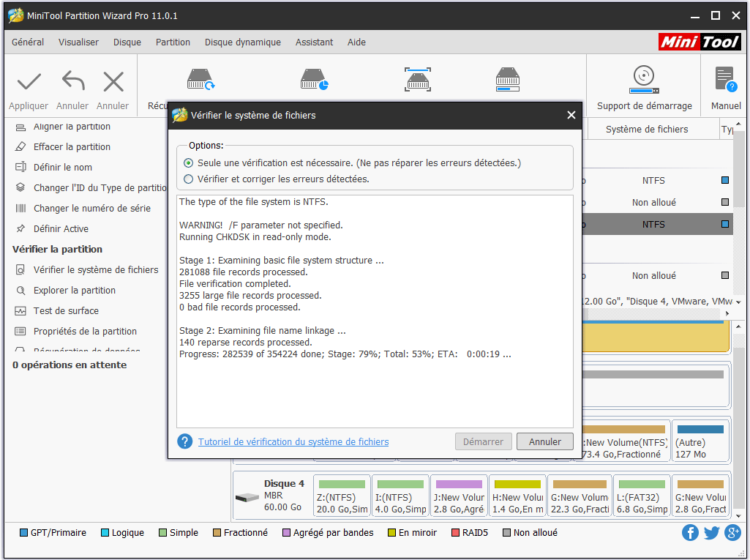Click the disk benchmark scan icon
This screenshot has height=560, width=750.
pos(418,80)
